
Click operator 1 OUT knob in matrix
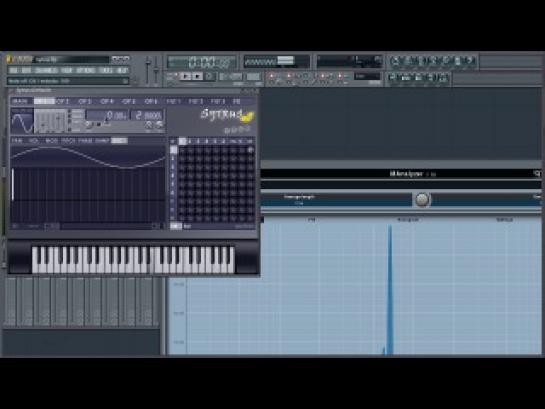click(250, 150)
